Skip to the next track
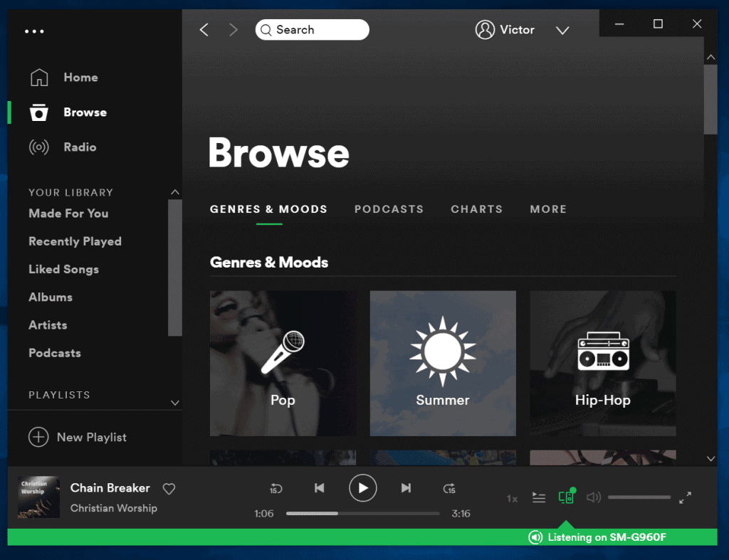This screenshot has width=729, height=560. click(406, 488)
